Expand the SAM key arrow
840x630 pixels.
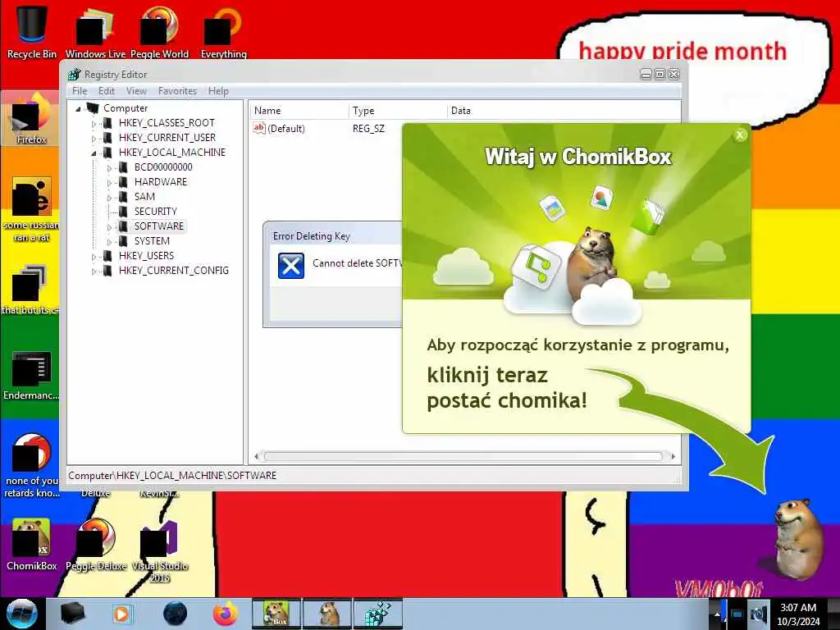109,198
